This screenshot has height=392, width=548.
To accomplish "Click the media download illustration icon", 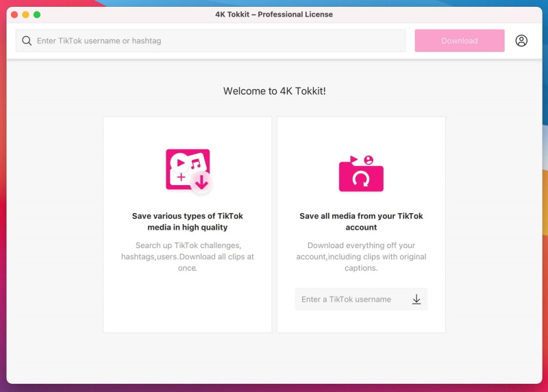I will [x=189, y=171].
